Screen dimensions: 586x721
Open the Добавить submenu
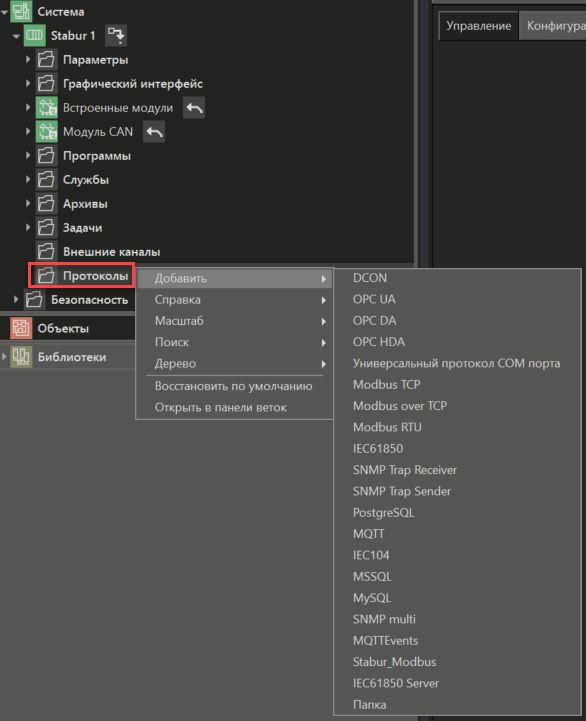[x=235, y=278]
